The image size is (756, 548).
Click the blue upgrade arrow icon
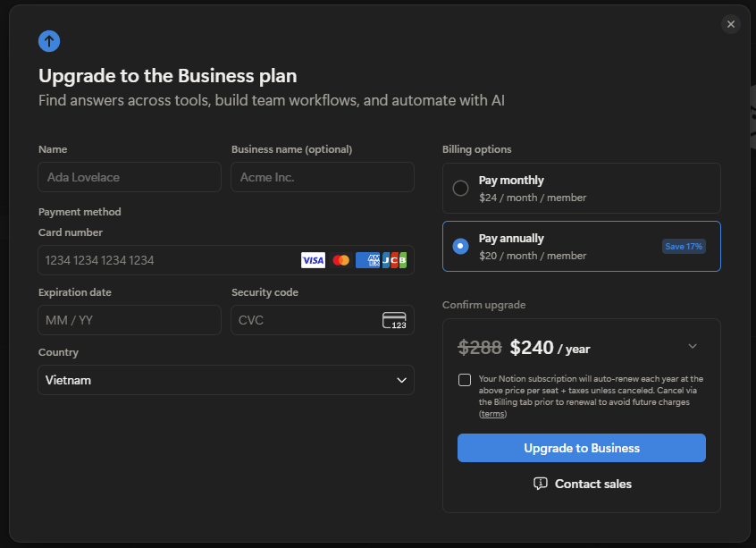(x=49, y=41)
